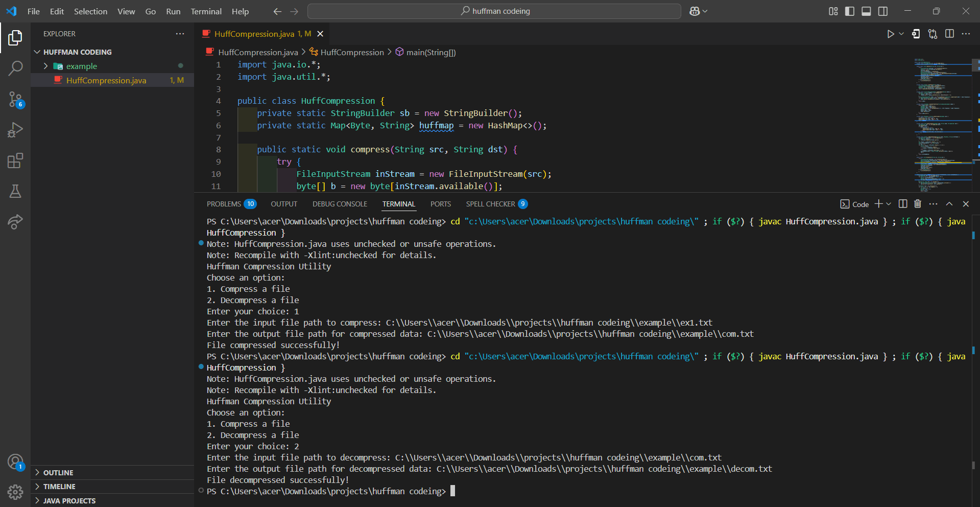Navigate forward with the right arrow
The height and width of the screenshot is (507, 980).
(x=294, y=11)
